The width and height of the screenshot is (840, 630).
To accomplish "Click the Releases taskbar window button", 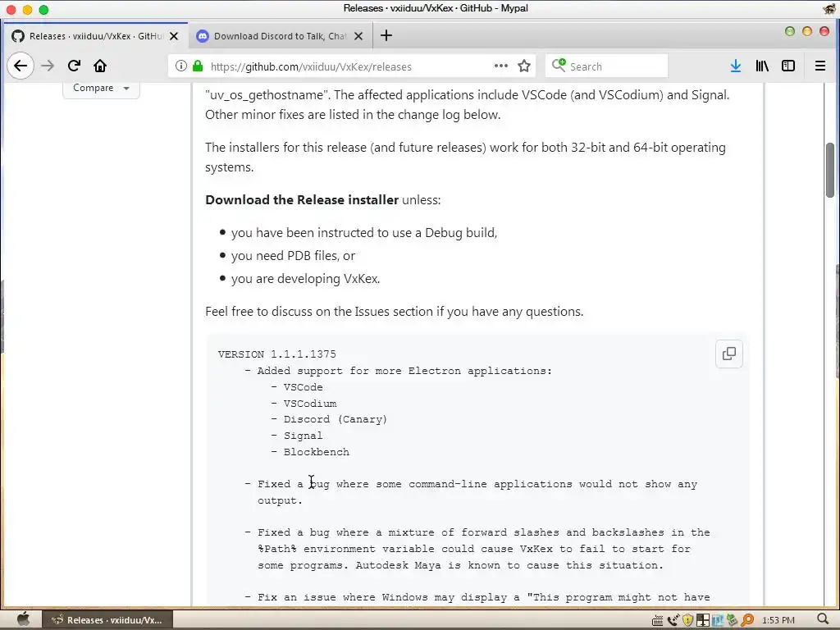I will [107, 620].
